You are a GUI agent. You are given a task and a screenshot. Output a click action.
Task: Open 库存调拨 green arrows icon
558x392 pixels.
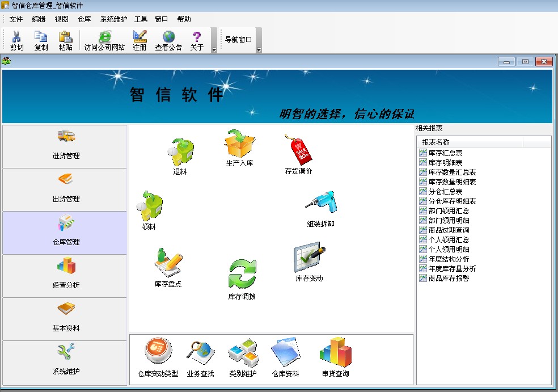[x=242, y=280]
